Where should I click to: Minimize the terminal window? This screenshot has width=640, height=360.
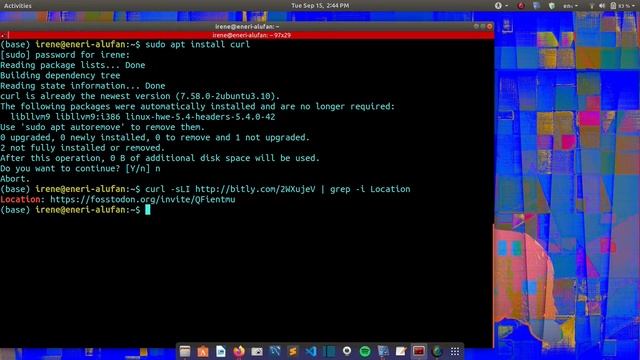tap(476, 27)
